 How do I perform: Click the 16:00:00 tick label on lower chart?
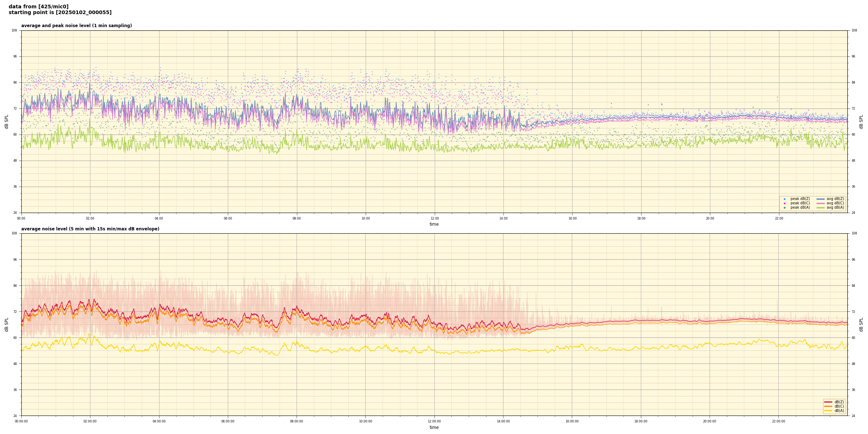(572, 421)
